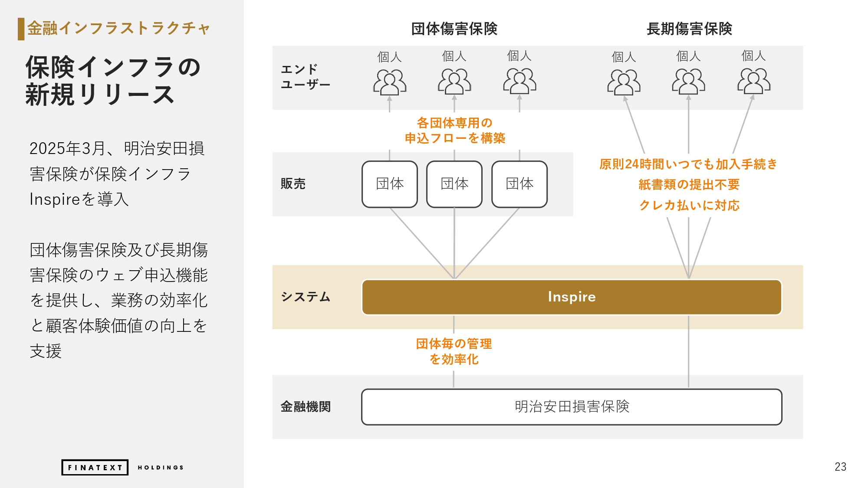The width and height of the screenshot is (868, 488).
Task: Click the last 個人 people icon under 長期傷害保険
Action: (x=753, y=81)
